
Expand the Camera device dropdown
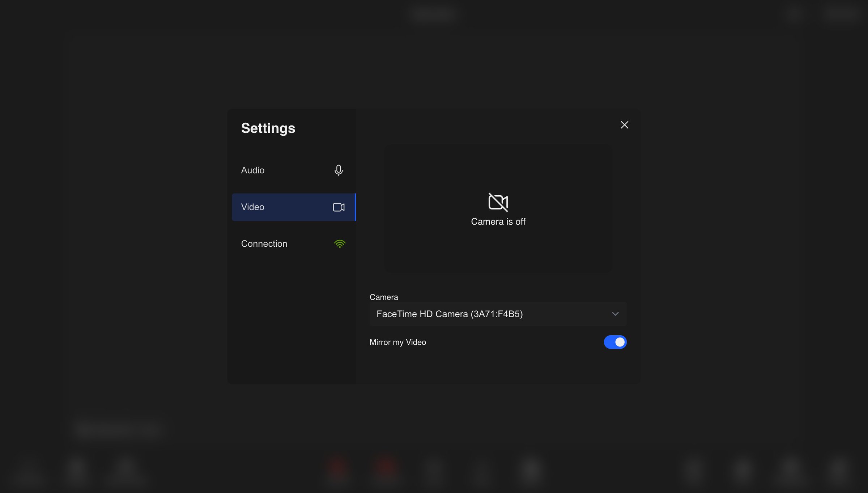(498, 314)
